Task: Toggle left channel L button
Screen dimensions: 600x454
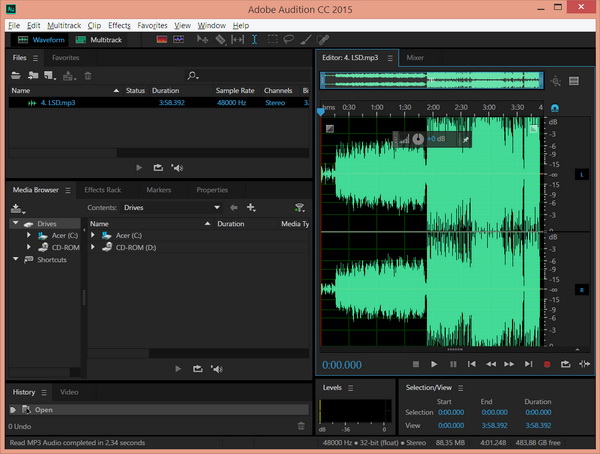Action: tap(582, 175)
